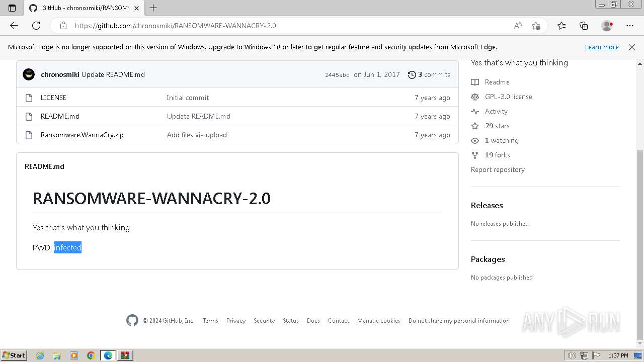Open the Packages heading link
Screen dimensions: 644x362
pyautogui.click(x=488, y=259)
